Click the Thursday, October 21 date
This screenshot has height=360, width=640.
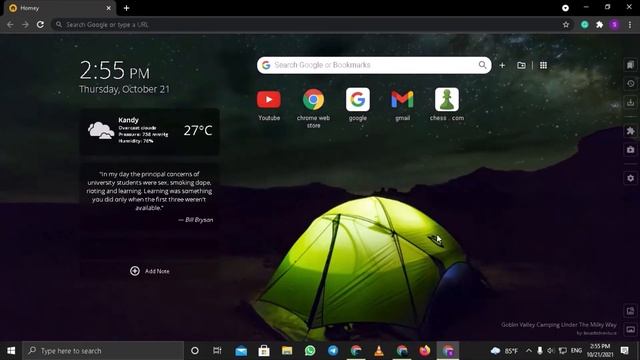[124, 89]
